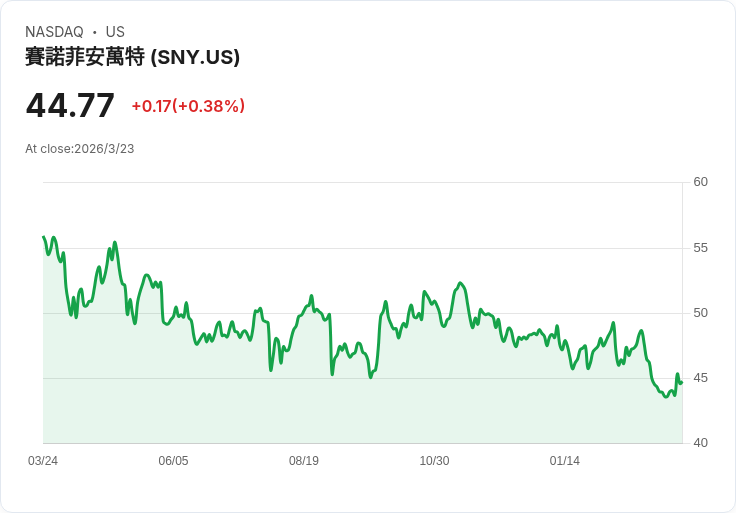Click the NASDAQ exchange label

(54, 32)
